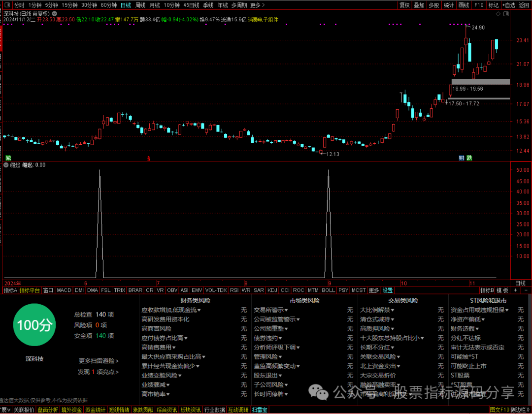Click the green 跌 marker near November
Screen dimensions: 532x414
(x=469, y=158)
